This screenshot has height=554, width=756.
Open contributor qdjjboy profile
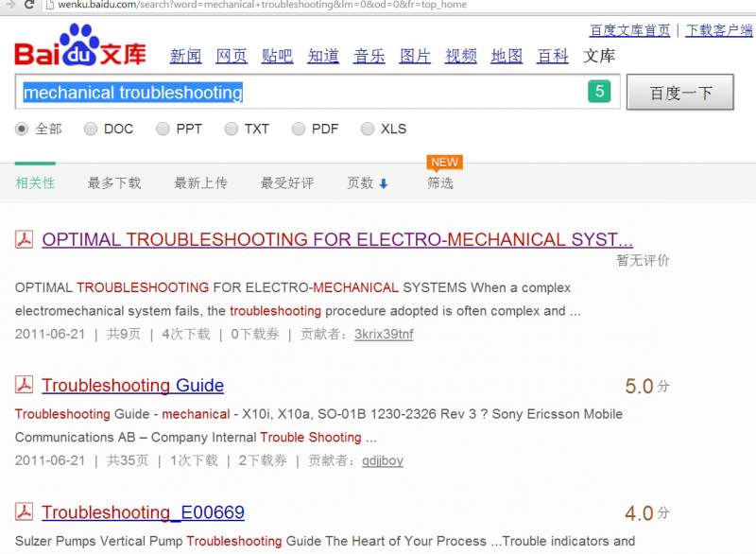(383, 460)
